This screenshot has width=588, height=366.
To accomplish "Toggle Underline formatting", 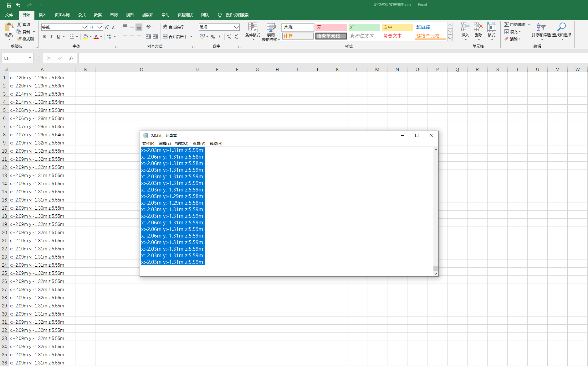I will 58,37.
